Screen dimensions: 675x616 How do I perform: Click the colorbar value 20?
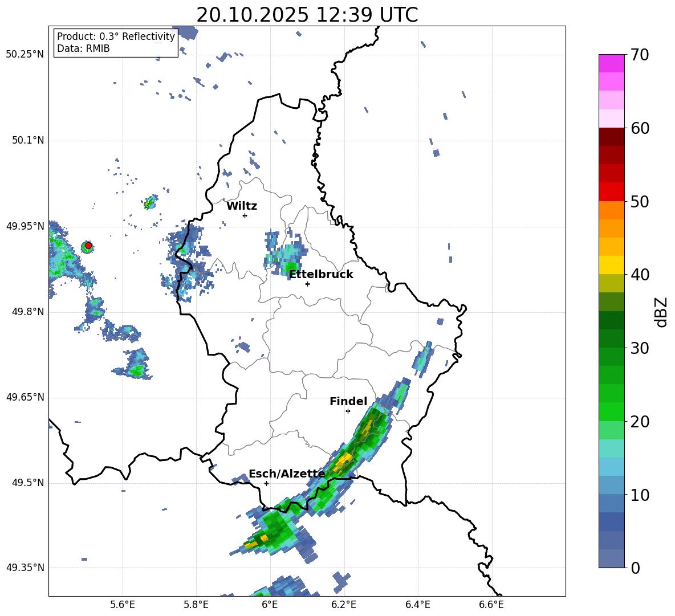pos(640,422)
